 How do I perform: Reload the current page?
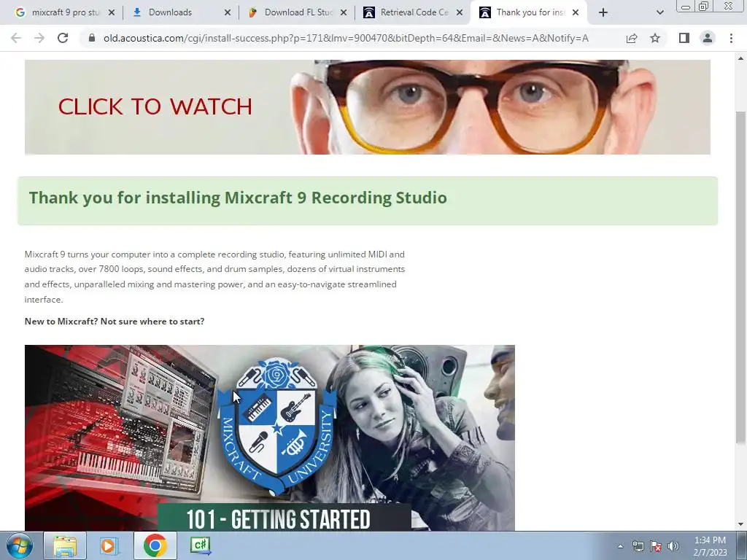pyautogui.click(x=63, y=38)
